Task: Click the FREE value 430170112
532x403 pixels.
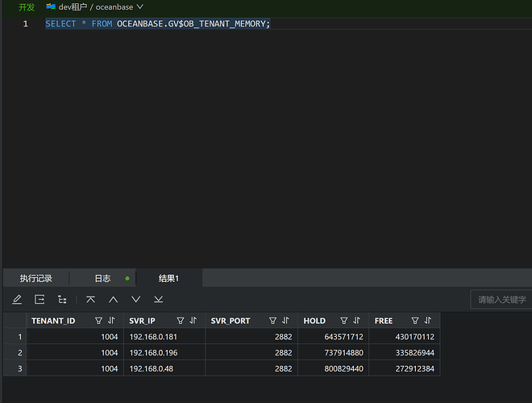Action: tap(414, 337)
